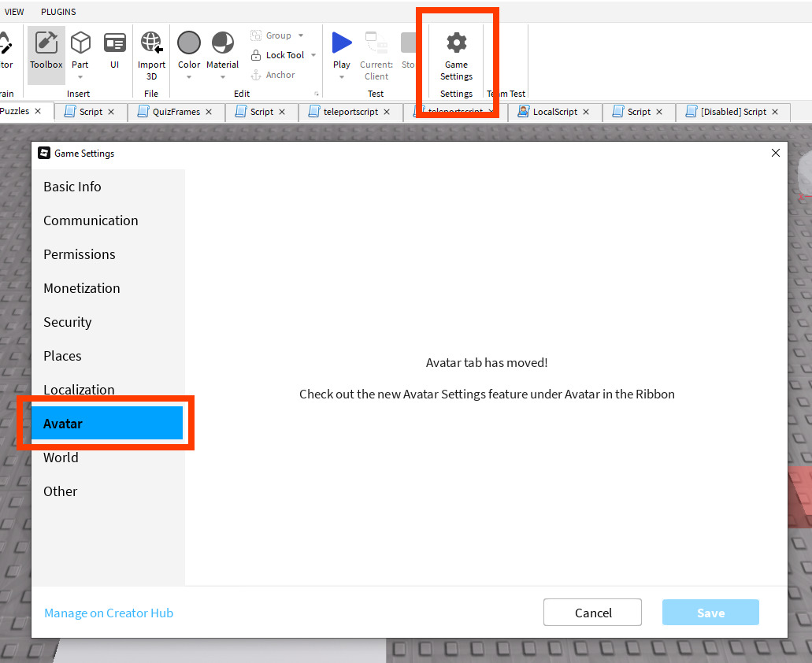
Task: Click Manage on Creator Hub link
Action: click(109, 613)
